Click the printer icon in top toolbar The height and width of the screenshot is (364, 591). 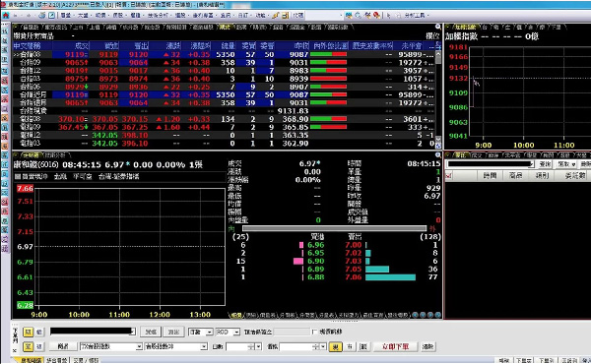(42, 16)
